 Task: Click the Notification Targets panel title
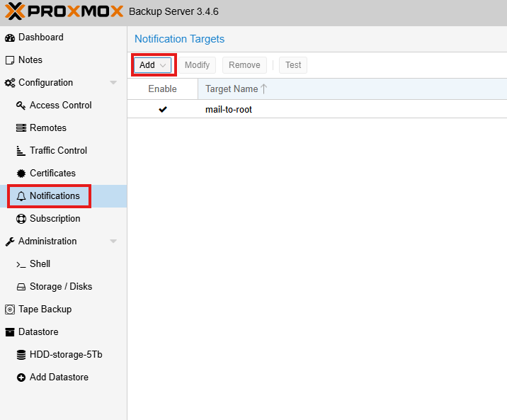pos(179,39)
